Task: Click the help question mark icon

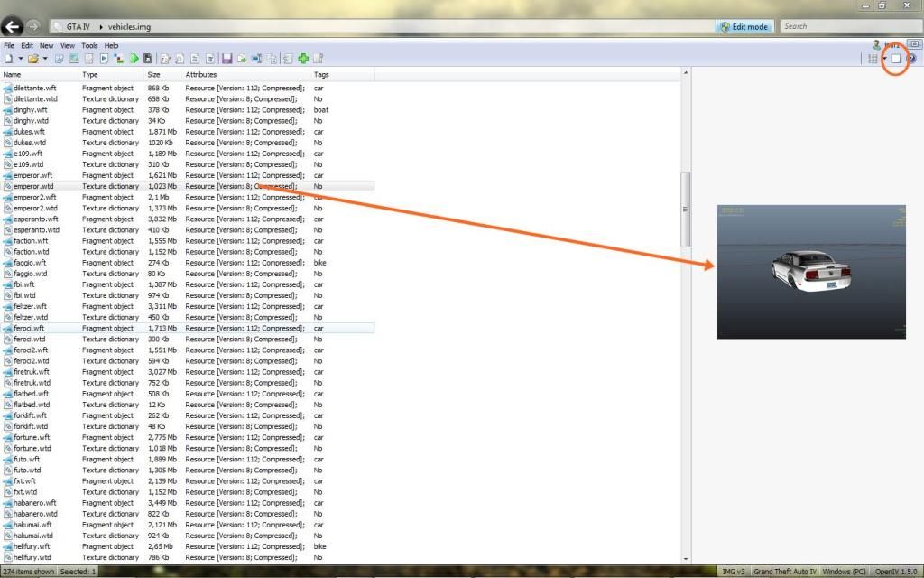Action: (911, 59)
